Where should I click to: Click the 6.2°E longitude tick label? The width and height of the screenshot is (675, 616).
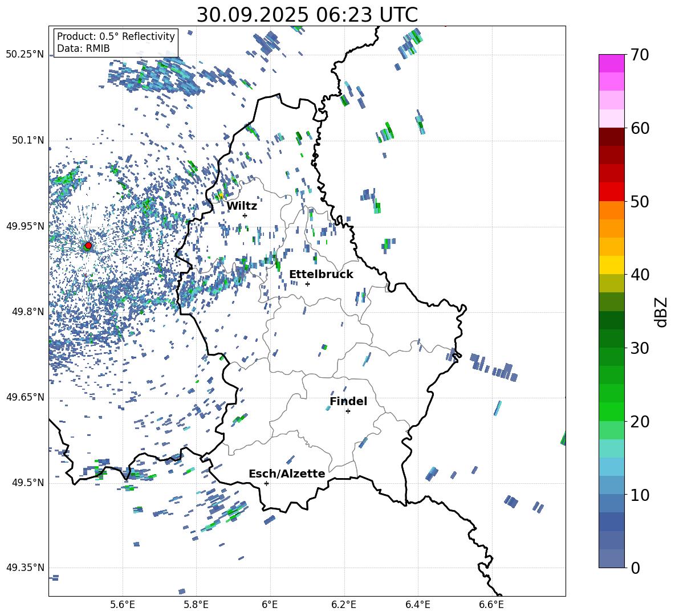tap(344, 604)
